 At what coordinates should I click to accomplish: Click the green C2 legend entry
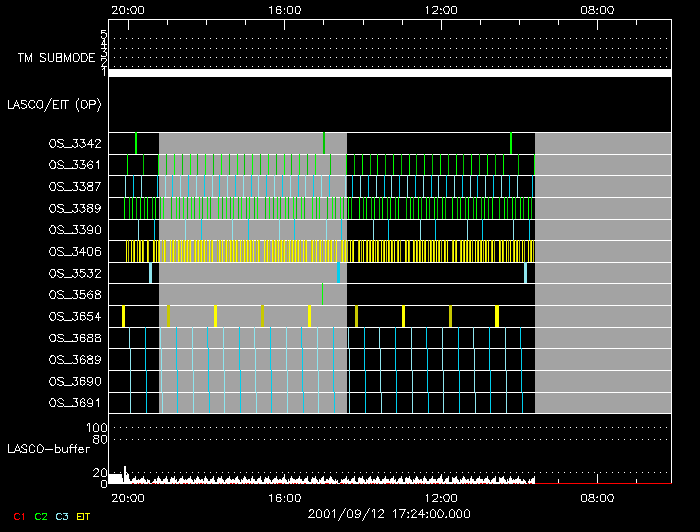pyautogui.click(x=41, y=516)
